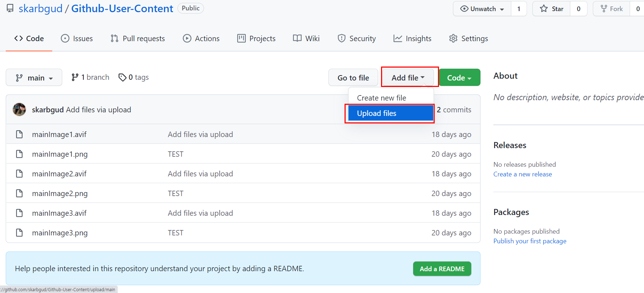Click file icon next to mainImage3.png

coord(19,233)
